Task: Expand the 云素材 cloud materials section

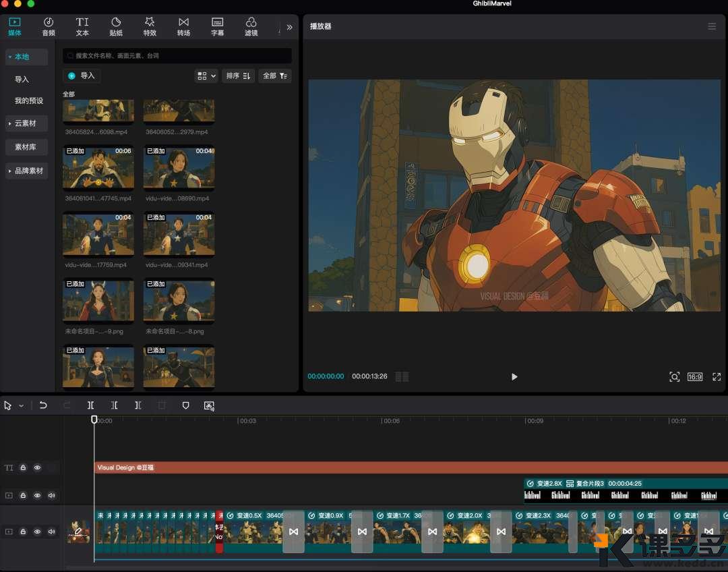Action: [26, 123]
